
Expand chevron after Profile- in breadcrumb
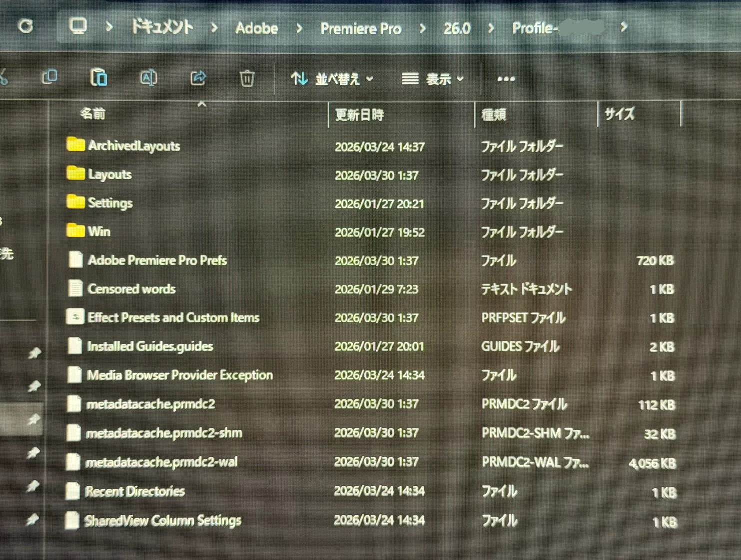624,27
